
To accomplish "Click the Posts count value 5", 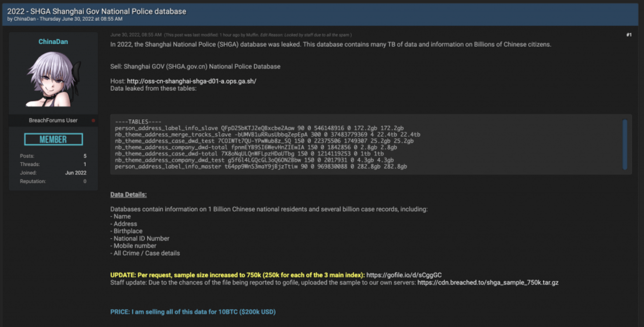I will 85,156.
